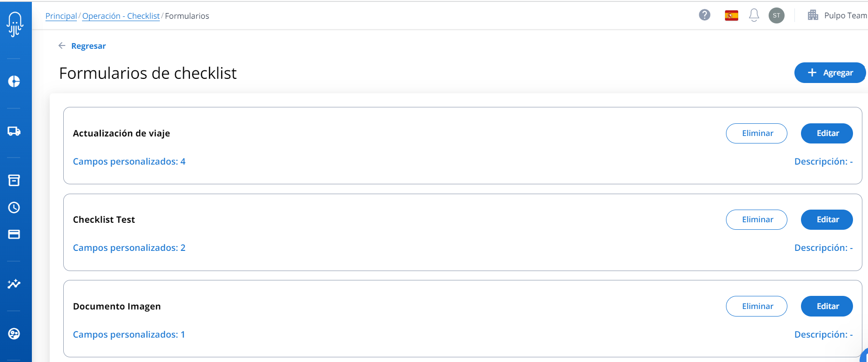Open the notifications bell

pos(754,15)
